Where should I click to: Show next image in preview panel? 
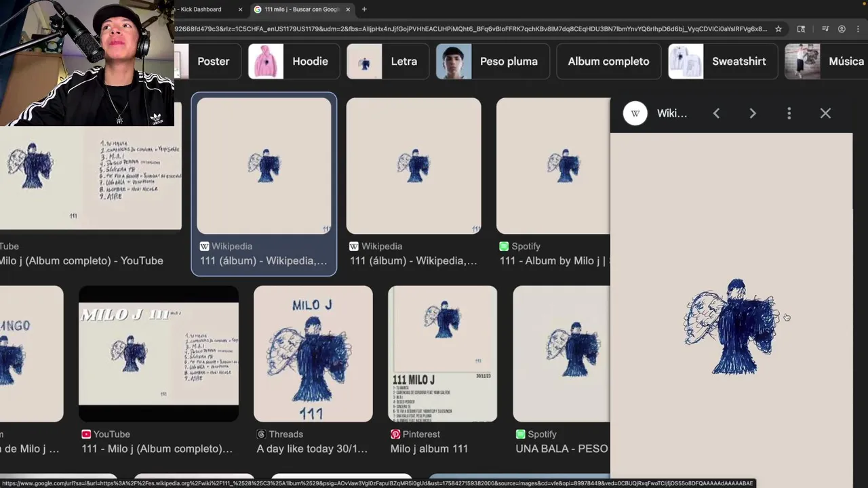coord(753,113)
